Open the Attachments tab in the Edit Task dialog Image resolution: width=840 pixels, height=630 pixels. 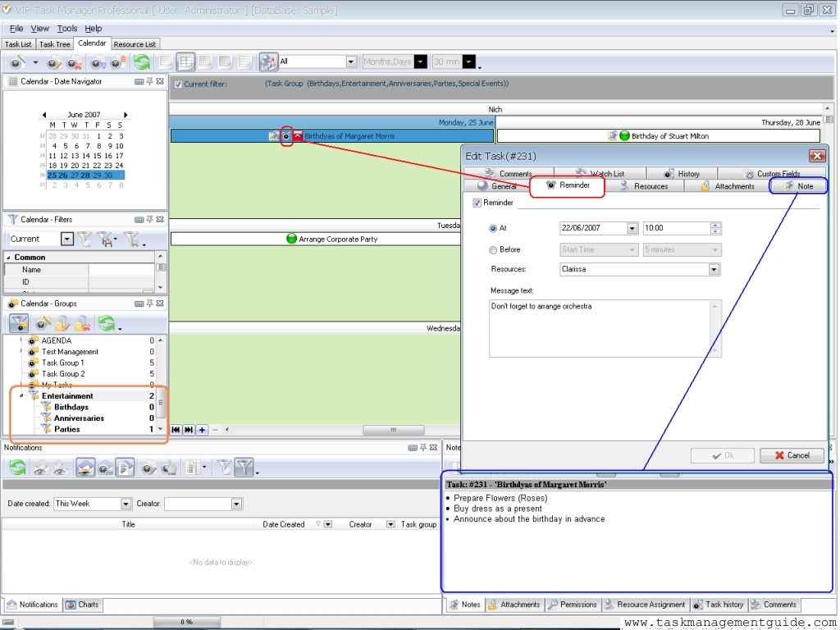click(728, 186)
